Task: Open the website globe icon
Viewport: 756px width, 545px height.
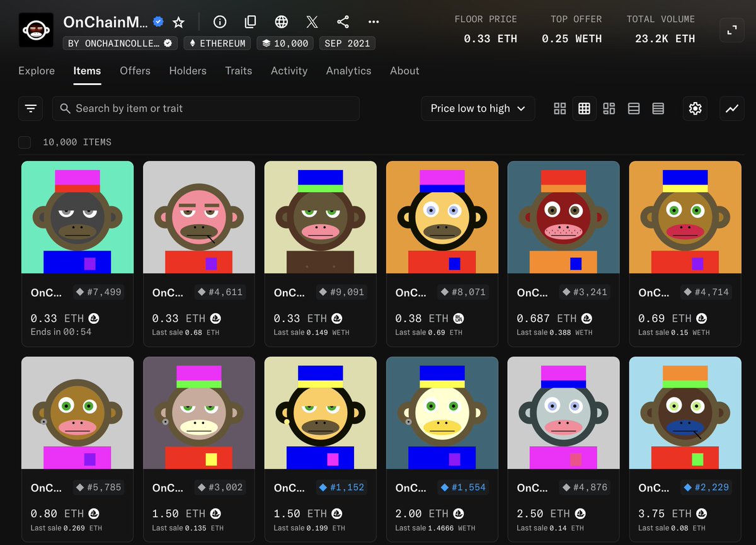Action: click(282, 22)
